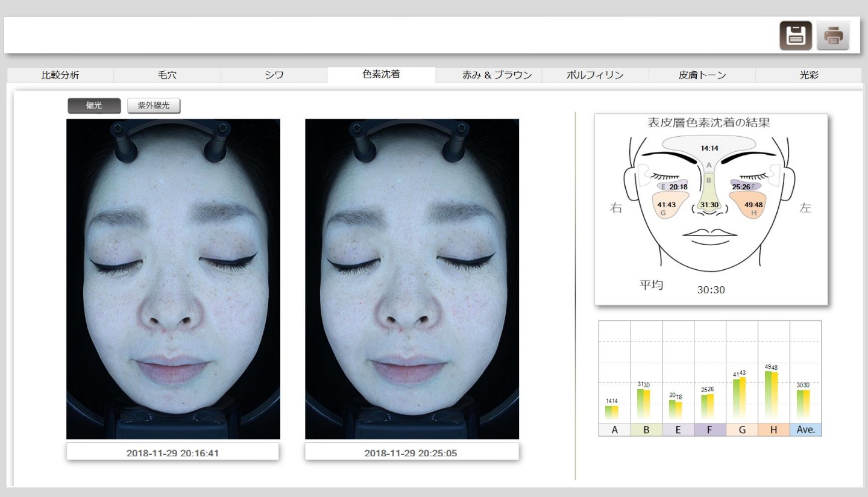868x497 pixels.
Task: Switch to the シワ tab
Action: pyautogui.click(x=274, y=75)
